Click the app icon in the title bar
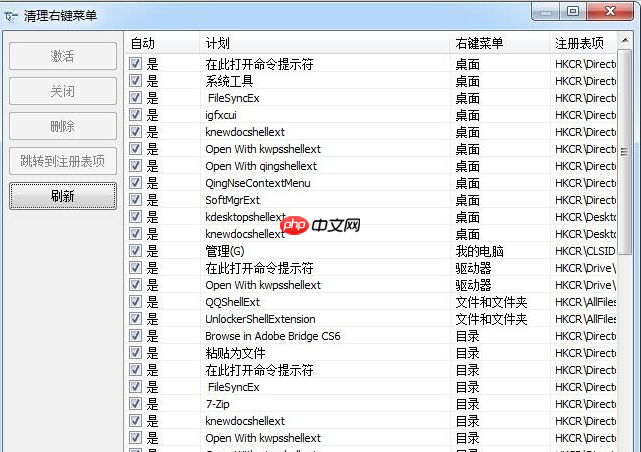The height and width of the screenshot is (452, 641). (x=11, y=16)
